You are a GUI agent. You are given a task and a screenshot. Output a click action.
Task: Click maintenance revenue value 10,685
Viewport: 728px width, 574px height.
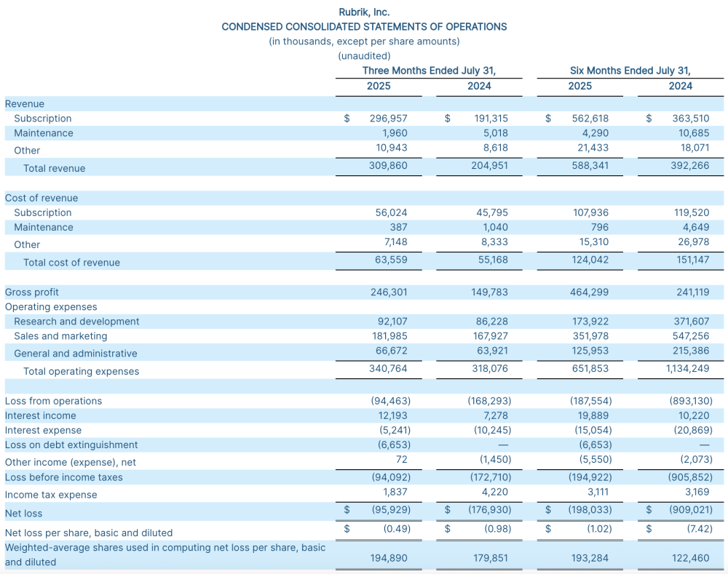(x=694, y=133)
